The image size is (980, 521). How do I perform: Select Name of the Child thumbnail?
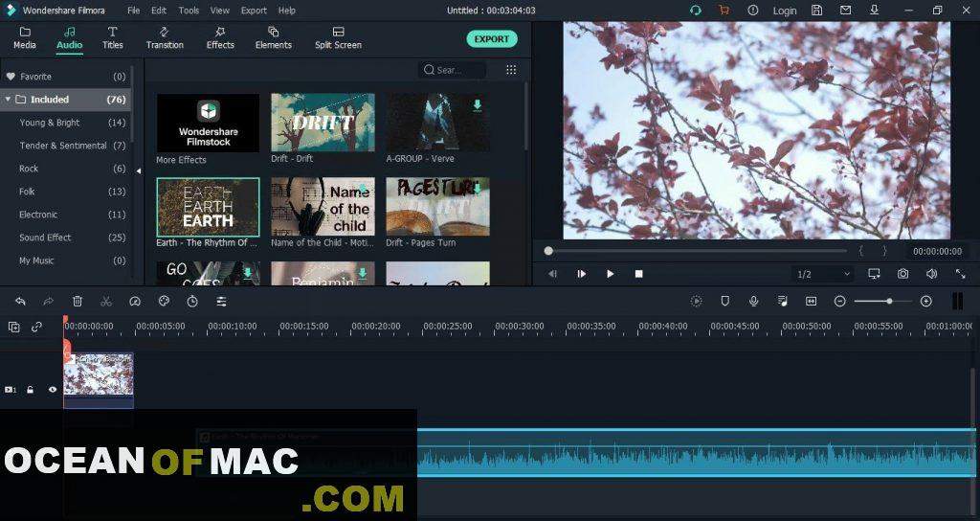[x=323, y=207]
